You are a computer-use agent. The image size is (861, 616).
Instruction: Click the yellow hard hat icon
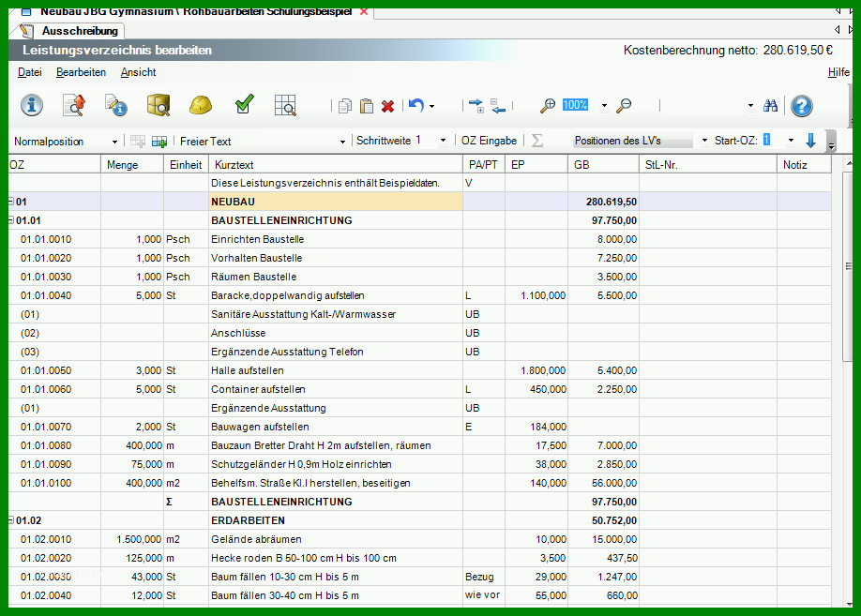click(x=201, y=105)
